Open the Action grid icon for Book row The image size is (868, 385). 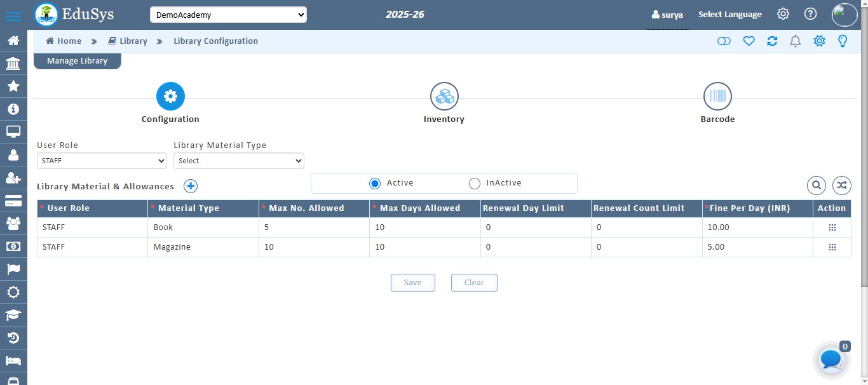pyautogui.click(x=832, y=226)
